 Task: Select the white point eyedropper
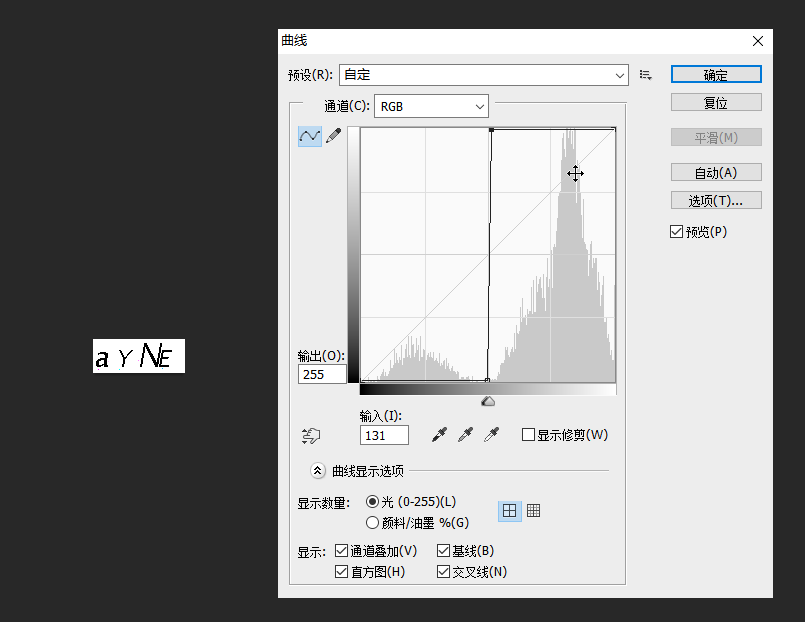point(490,434)
